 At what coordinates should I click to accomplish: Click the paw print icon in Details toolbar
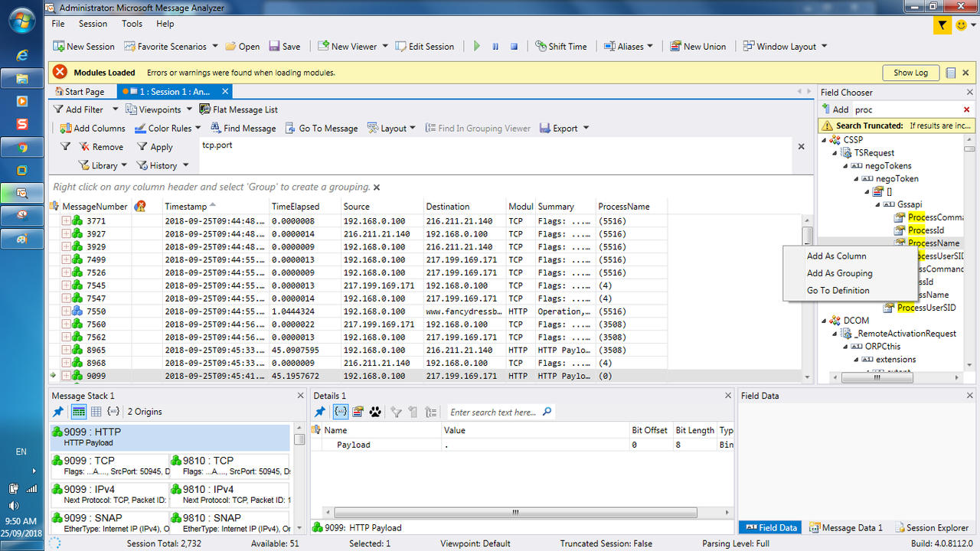pyautogui.click(x=375, y=412)
